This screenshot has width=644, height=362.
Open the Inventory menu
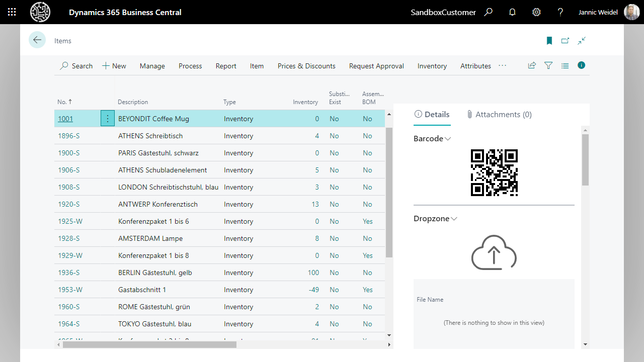[x=432, y=66]
